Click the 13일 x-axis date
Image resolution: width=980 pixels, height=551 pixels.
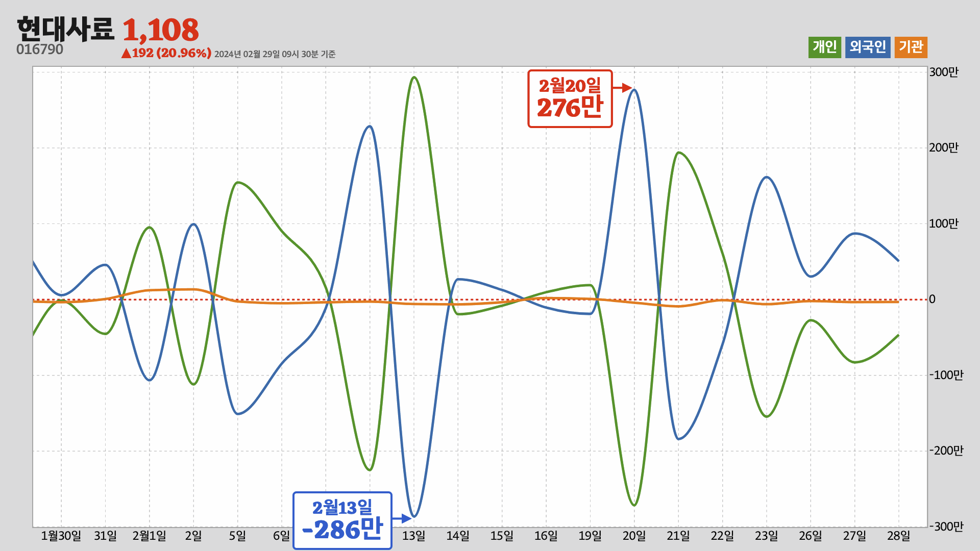(414, 536)
